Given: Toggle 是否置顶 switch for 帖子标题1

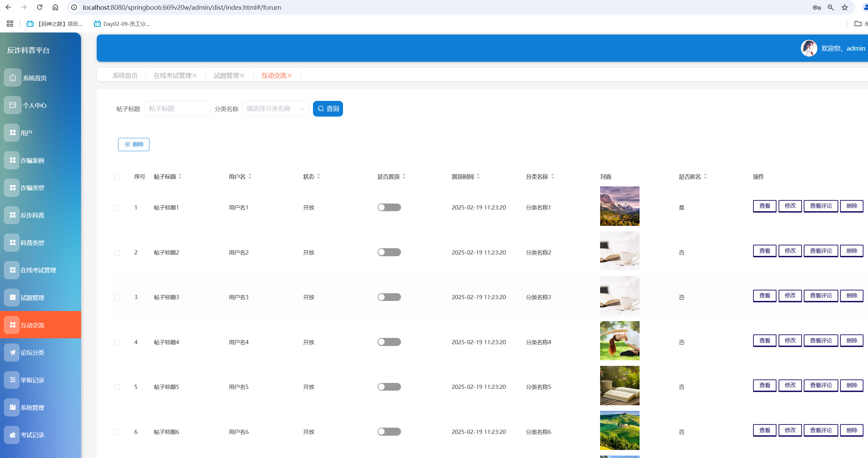Looking at the screenshot, I should tap(389, 207).
